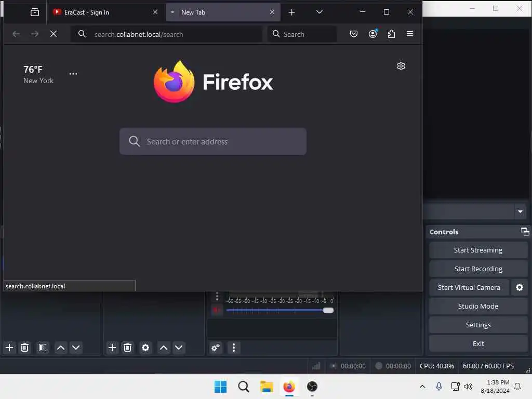Click the toolbar Search box
Screen dimensions: 532x399
[302, 34]
